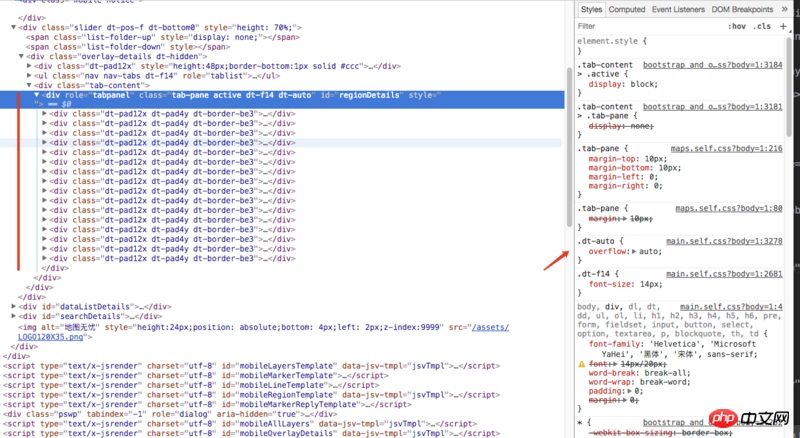Toggle the :hov element state button

(737, 26)
